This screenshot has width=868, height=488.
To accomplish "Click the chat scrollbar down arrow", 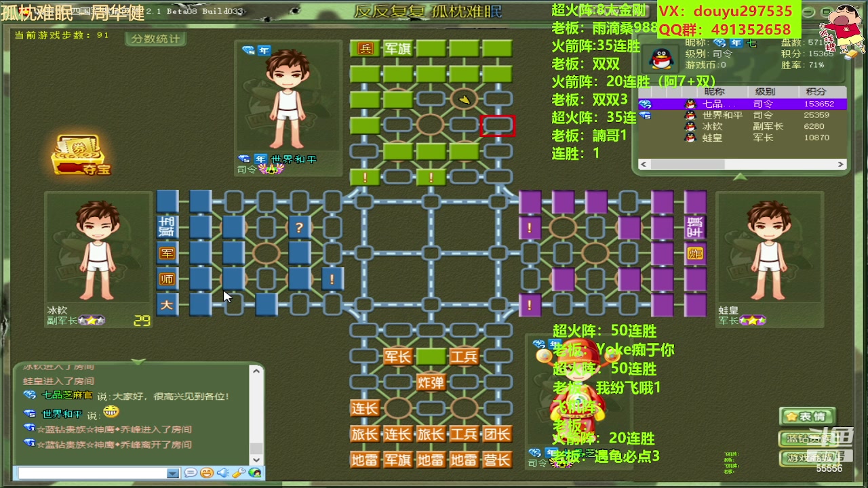I will tap(256, 459).
